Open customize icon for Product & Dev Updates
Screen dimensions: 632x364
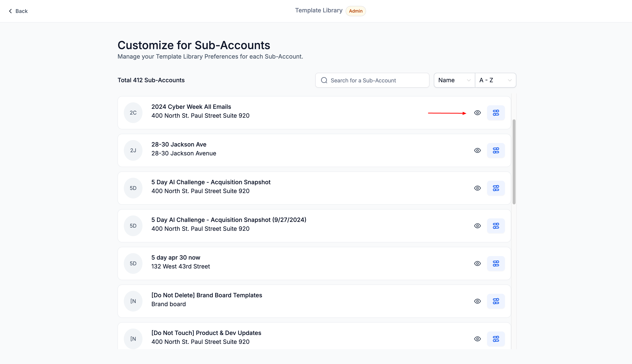click(496, 339)
